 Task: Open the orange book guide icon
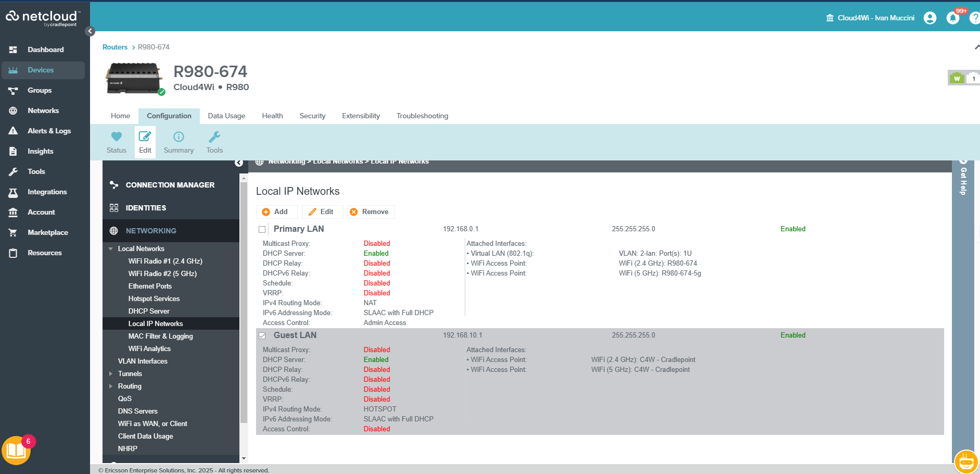[x=16, y=451]
